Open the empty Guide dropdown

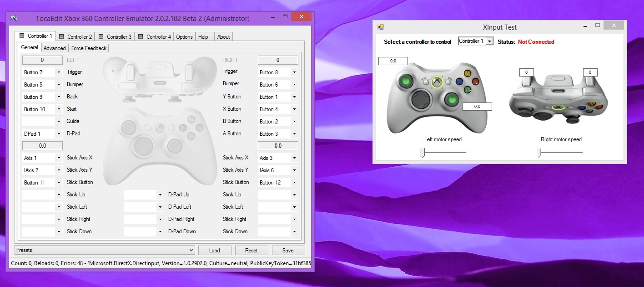tap(42, 121)
